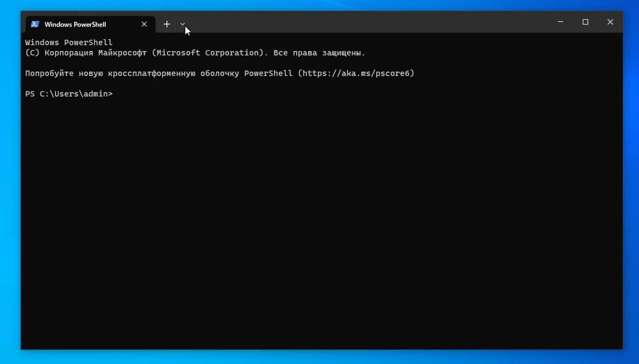This screenshot has height=364, width=639.
Task: Close the Windows PowerShell tab
Action: point(144,24)
